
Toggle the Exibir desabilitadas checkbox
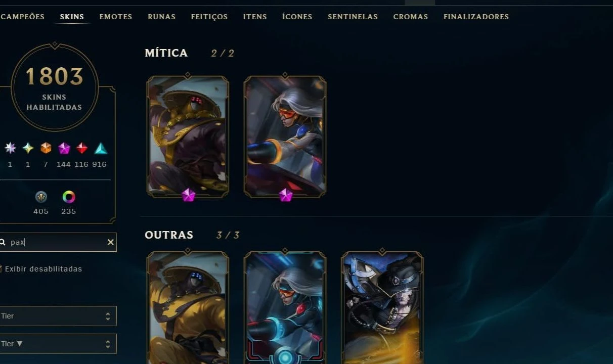(x=2, y=269)
